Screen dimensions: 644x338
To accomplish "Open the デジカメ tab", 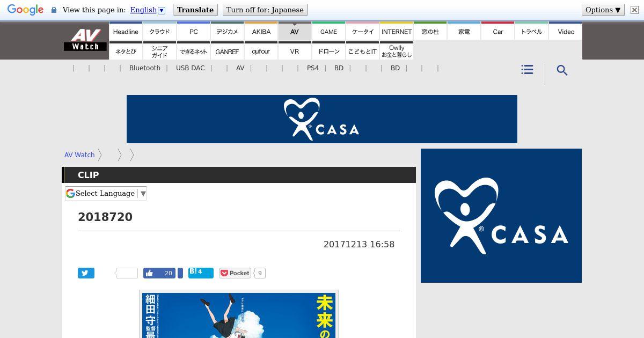I will pos(228,32).
